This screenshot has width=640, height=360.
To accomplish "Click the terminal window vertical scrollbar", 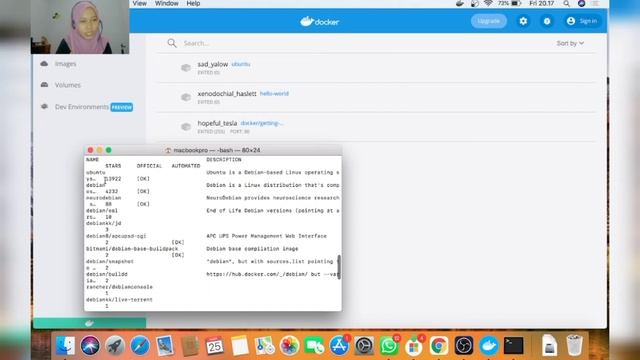I will coord(339,267).
